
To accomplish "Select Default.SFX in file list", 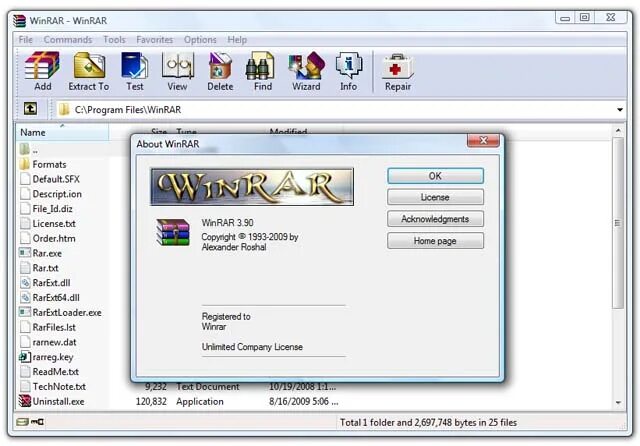I will click(56, 179).
